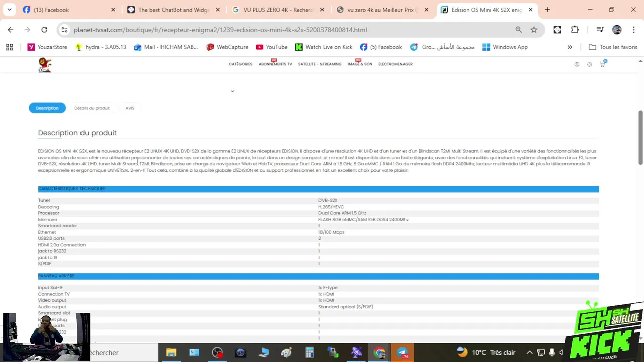Viewport: 644px width, 362px height.
Task: Open the Extensions puzzle icon
Action: (575, 30)
